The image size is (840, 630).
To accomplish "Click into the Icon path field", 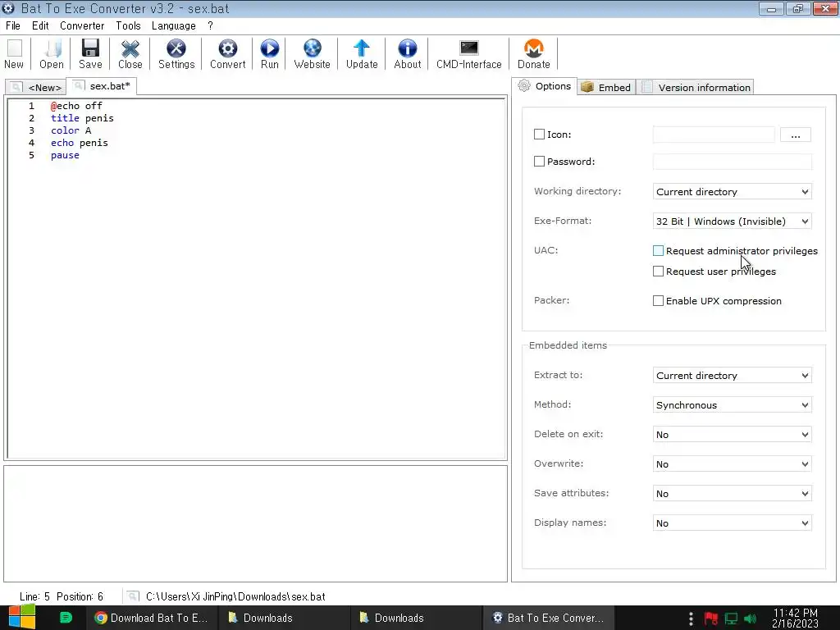I will pos(714,135).
